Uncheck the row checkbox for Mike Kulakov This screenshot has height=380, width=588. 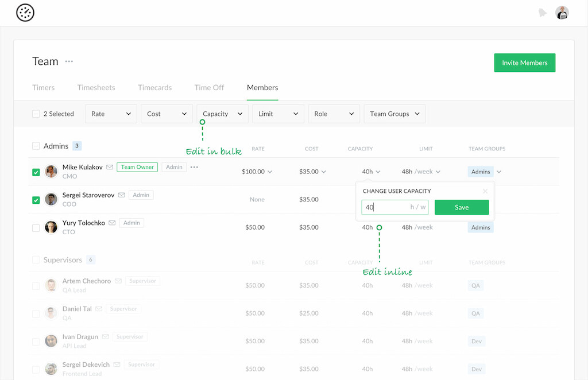(x=36, y=171)
